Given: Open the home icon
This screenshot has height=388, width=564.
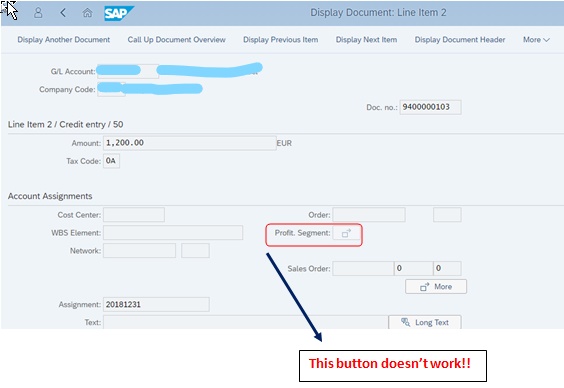Looking at the screenshot, I should click(x=87, y=13).
